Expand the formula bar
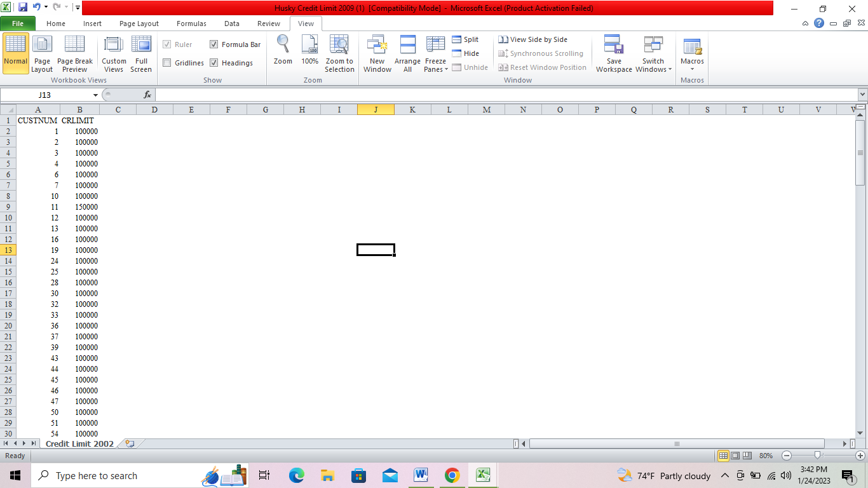The image size is (868, 488). (x=862, y=95)
